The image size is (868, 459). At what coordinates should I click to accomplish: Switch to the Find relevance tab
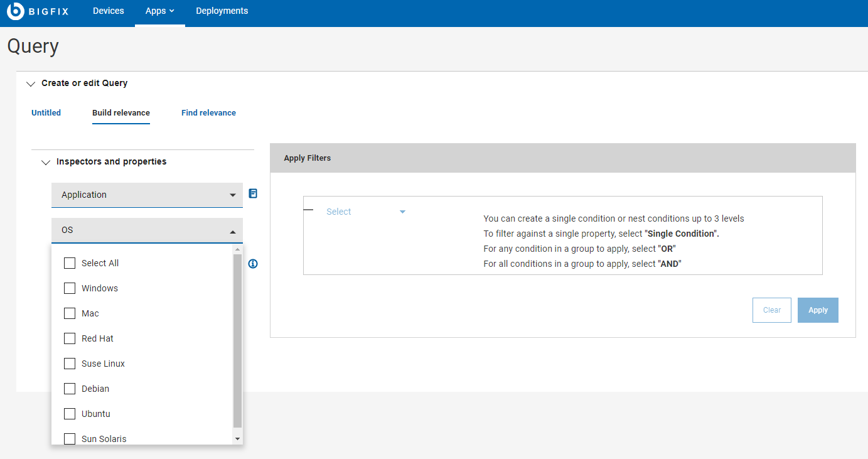pos(208,113)
